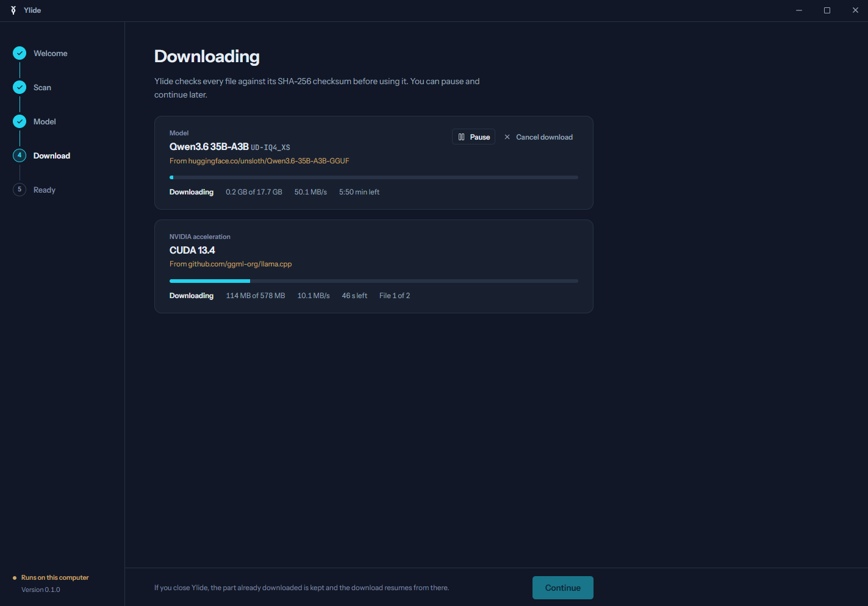
Task: Click the NVIDIA acceleration label
Action: 200,237
